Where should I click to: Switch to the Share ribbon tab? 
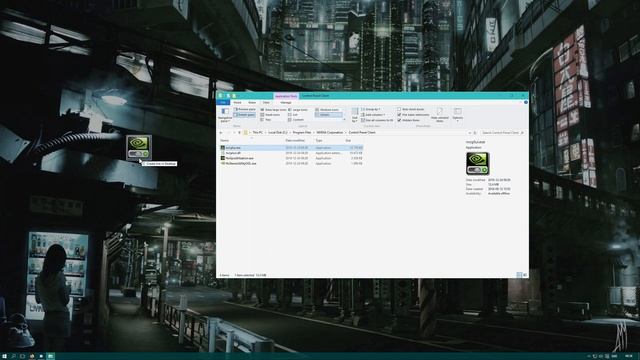click(252, 102)
